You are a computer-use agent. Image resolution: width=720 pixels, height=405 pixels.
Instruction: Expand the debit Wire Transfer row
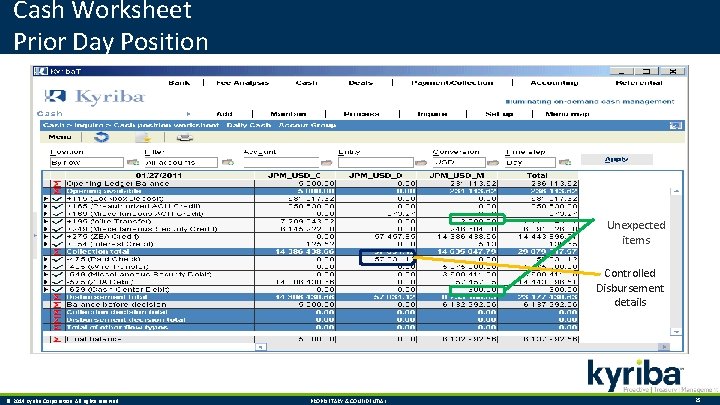point(45,267)
